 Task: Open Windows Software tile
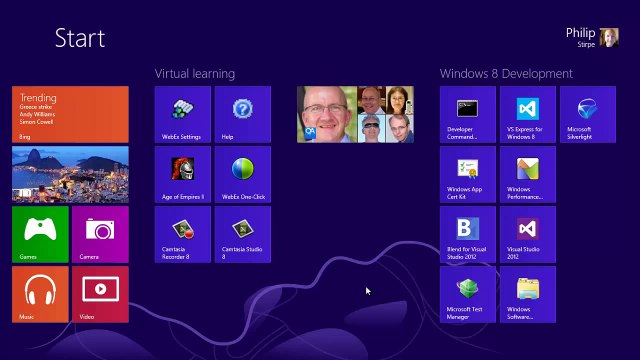pos(528,294)
